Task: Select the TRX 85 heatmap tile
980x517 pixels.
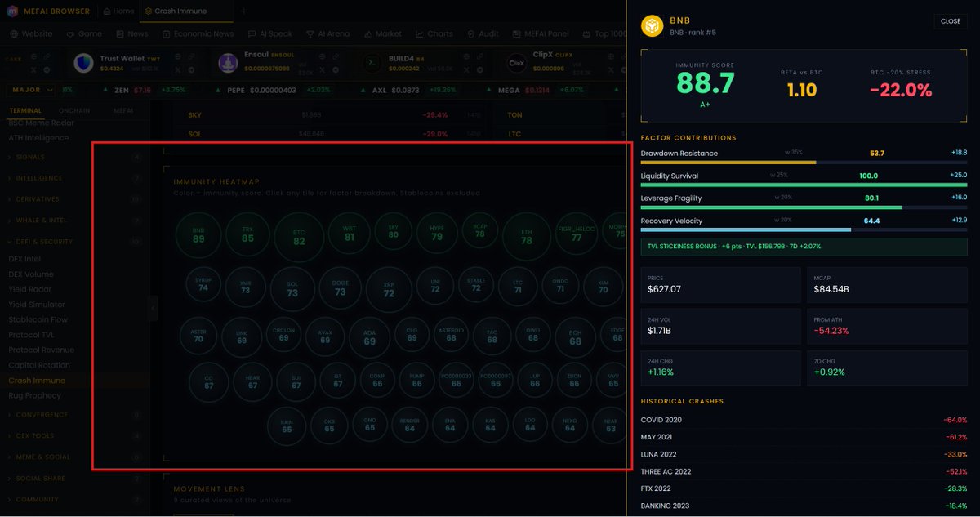Action: click(x=247, y=236)
